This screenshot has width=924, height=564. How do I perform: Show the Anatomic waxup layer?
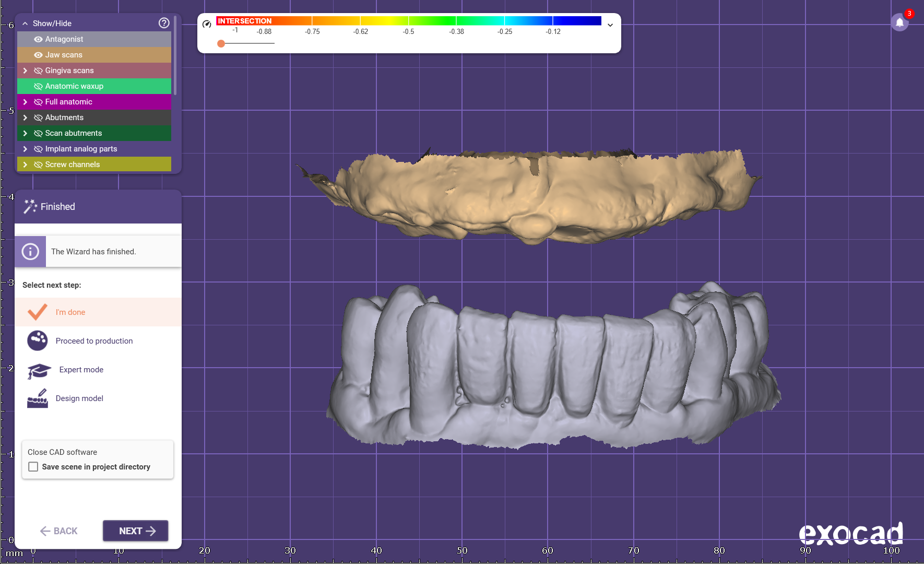[x=38, y=86]
